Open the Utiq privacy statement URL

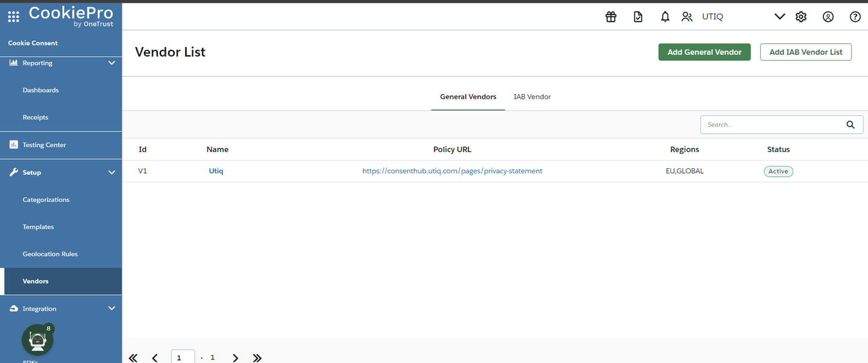[x=452, y=171]
